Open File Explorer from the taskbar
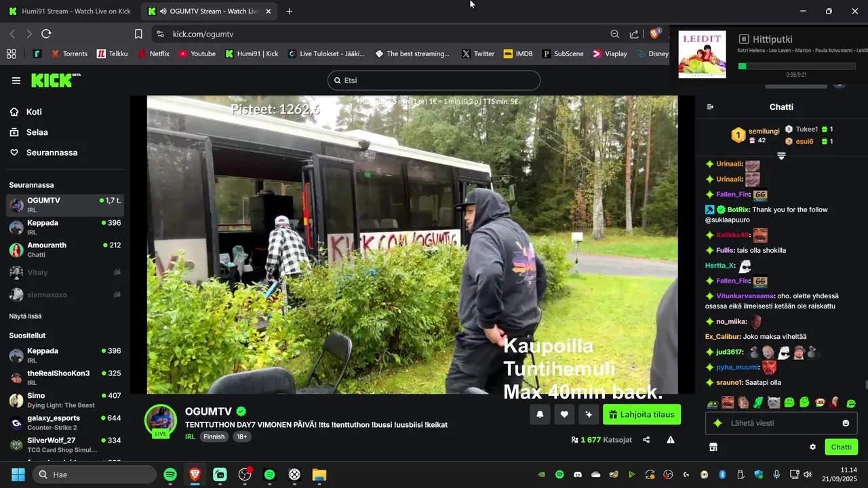The width and height of the screenshot is (868, 488). coord(319,474)
